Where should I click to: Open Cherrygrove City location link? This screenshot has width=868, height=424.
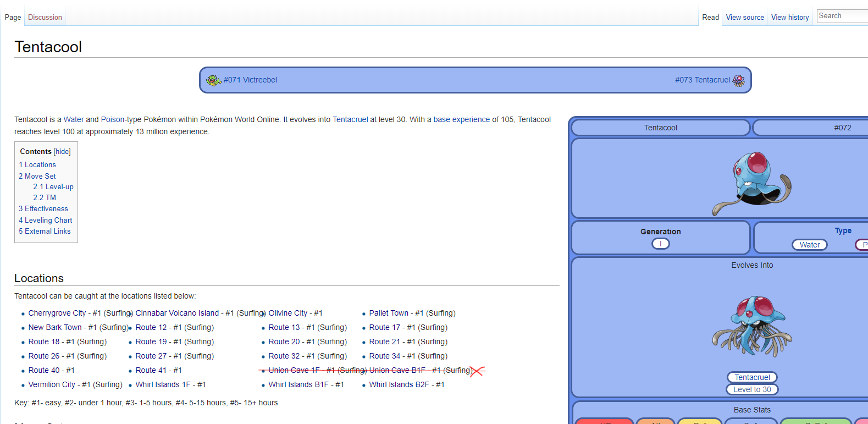[57, 313]
